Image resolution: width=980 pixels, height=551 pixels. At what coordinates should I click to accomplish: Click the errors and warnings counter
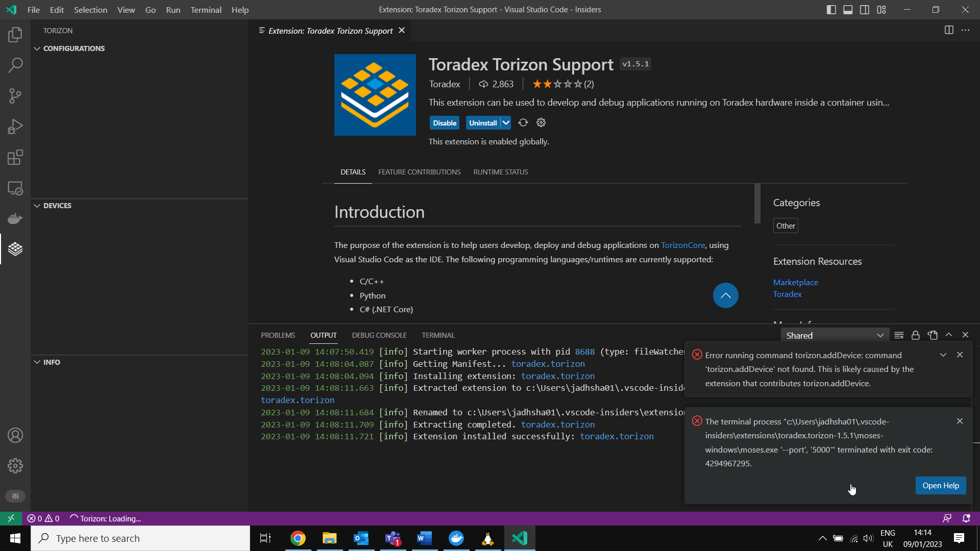[x=43, y=518]
